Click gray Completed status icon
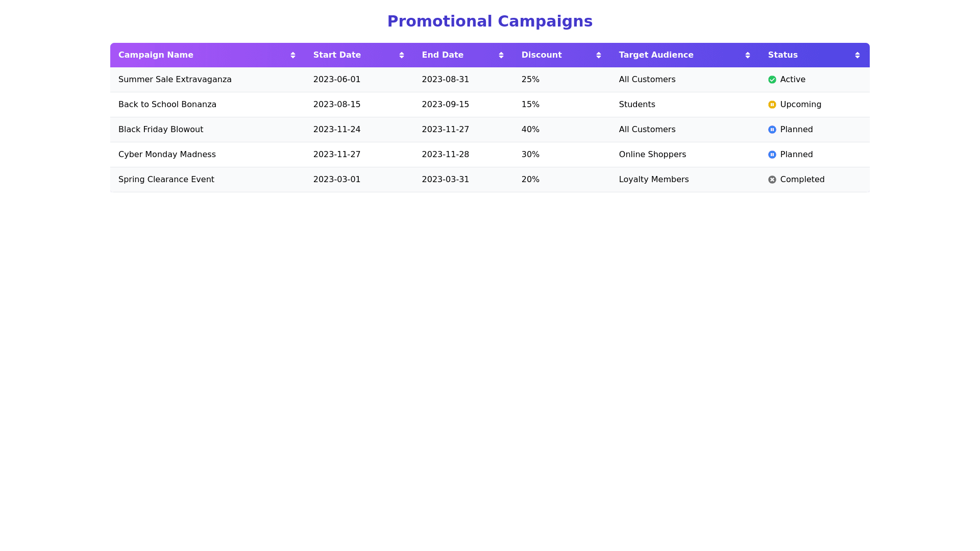980x551 pixels. pyautogui.click(x=772, y=180)
